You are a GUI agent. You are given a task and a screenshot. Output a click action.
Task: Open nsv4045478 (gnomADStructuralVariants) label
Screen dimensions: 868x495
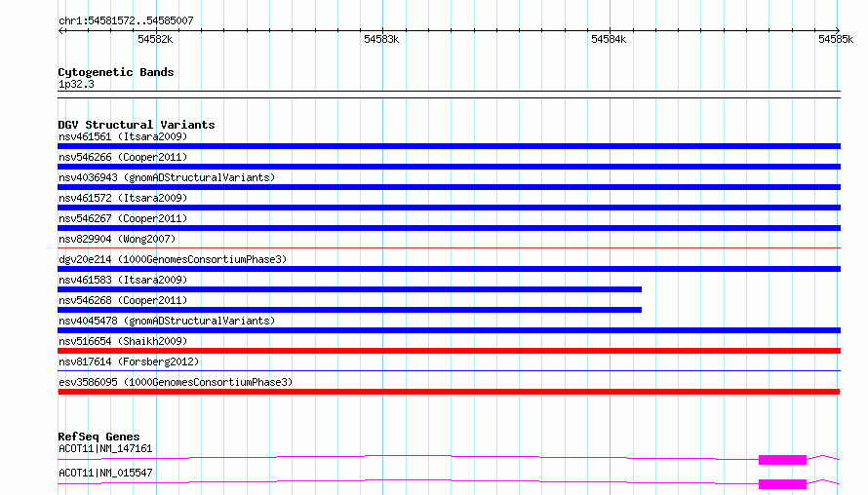click(167, 321)
